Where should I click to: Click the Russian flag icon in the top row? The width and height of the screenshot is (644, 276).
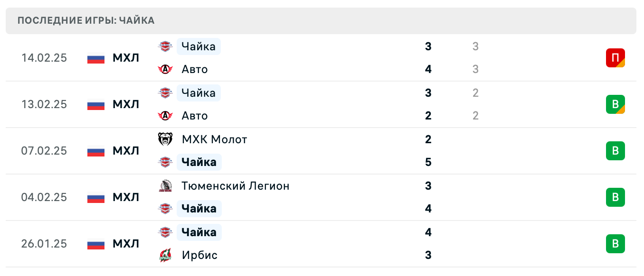[95, 58]
